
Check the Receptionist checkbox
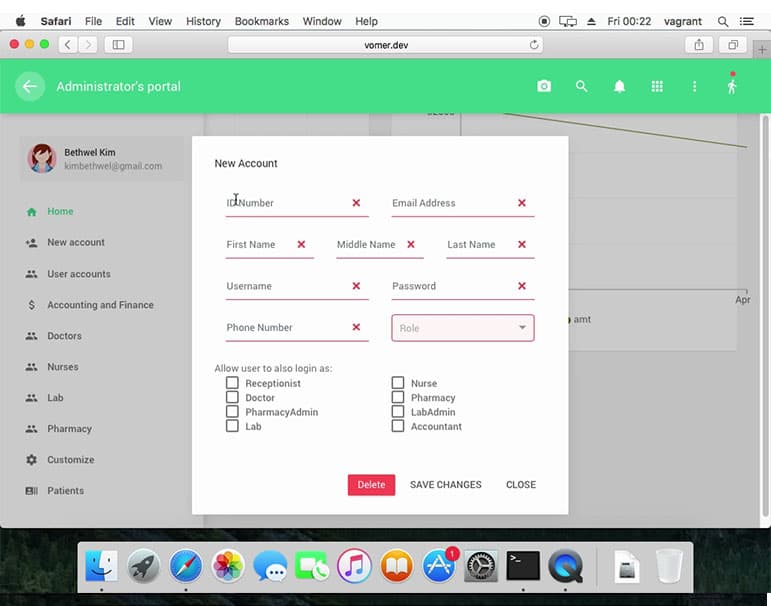[x=232, y=383]
